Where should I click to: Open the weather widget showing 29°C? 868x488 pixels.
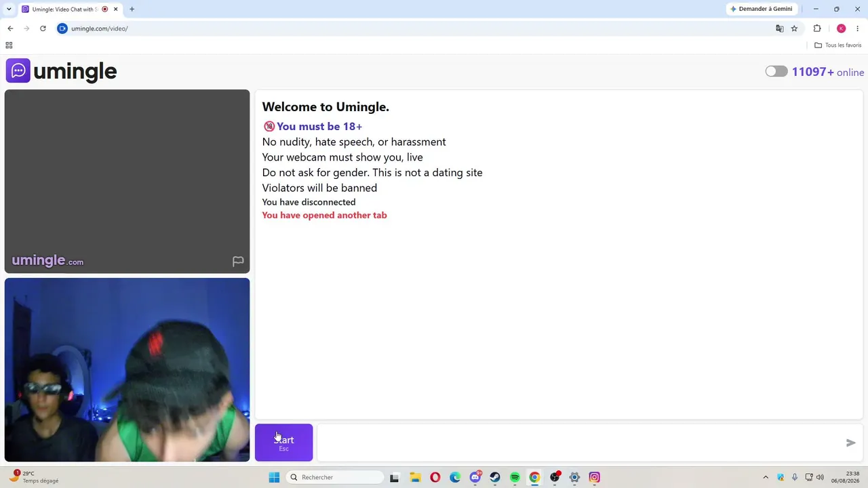coord(34,477)
